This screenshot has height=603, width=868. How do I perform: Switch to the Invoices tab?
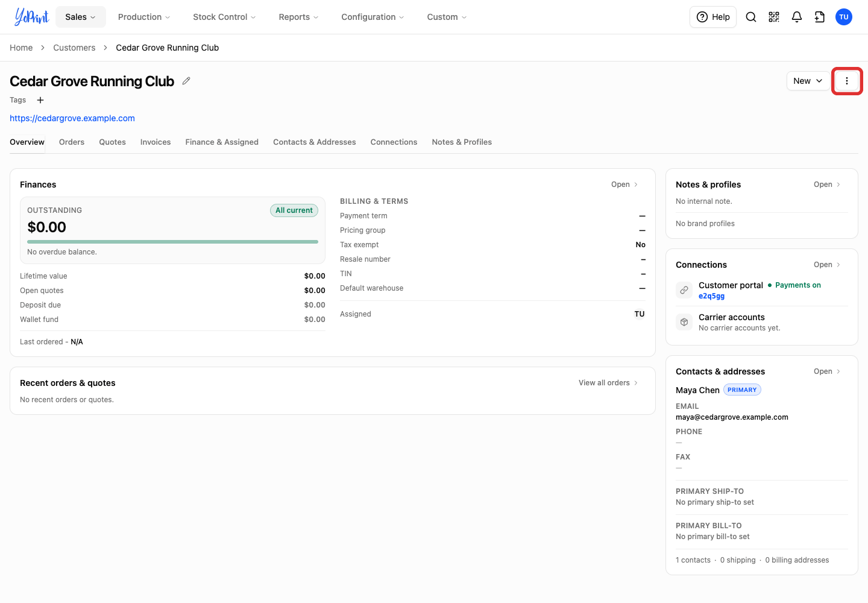pos(156,142)
